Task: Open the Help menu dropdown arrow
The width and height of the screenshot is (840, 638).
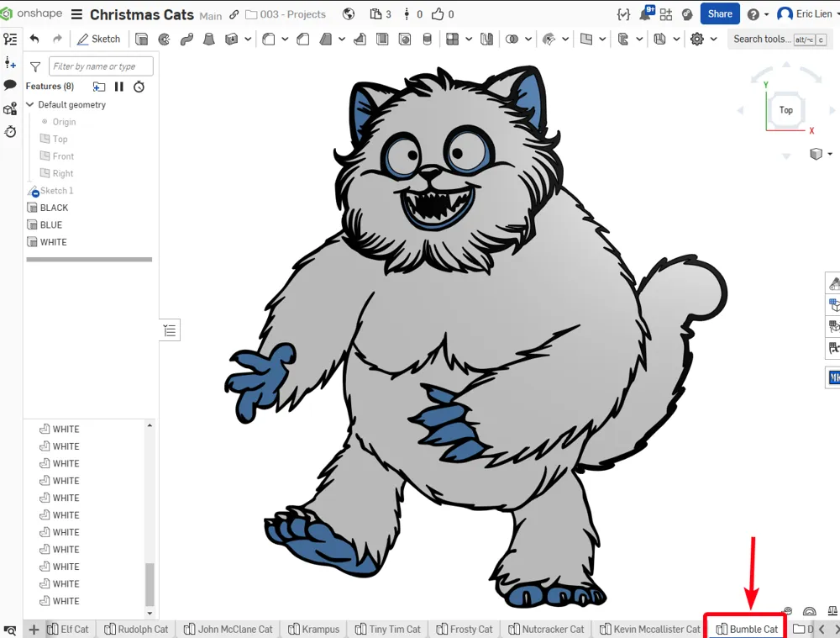Action: [x=767, y=14]
